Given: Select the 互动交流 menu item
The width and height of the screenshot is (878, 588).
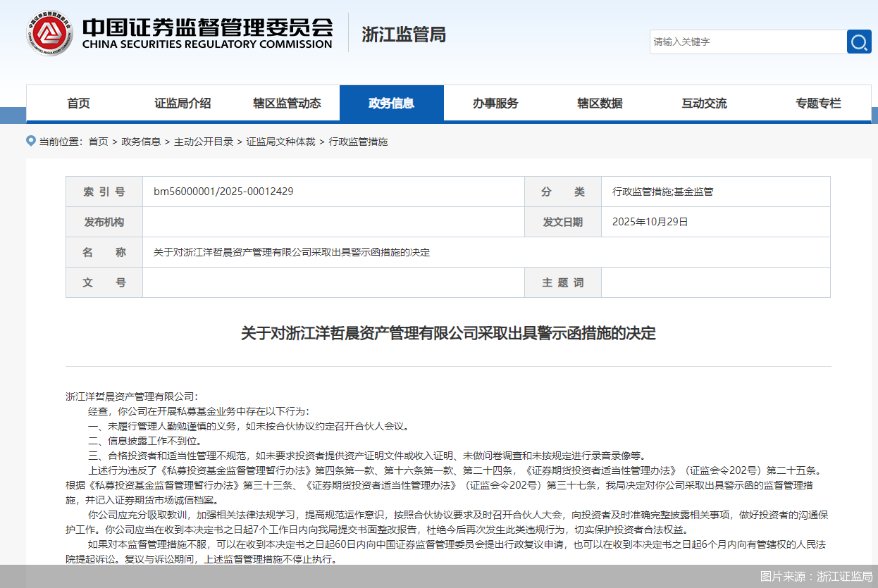Looking at the screenshot, I should [703, 103].
